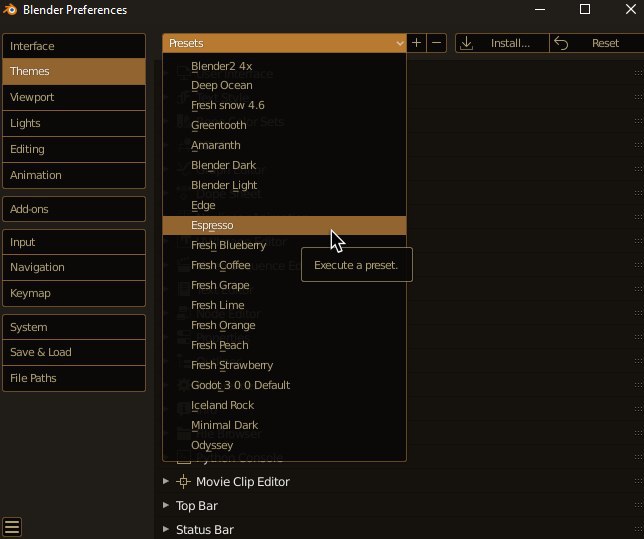The image size is (644, 539).
Task: Choose the Fresh Strawberry preset
Action: (284, 365)
